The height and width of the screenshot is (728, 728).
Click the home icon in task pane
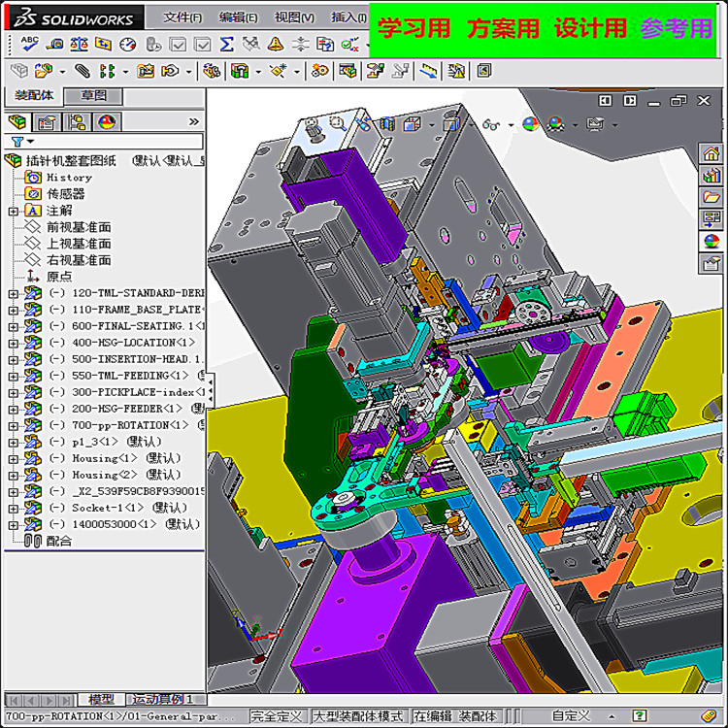point(711,154)
